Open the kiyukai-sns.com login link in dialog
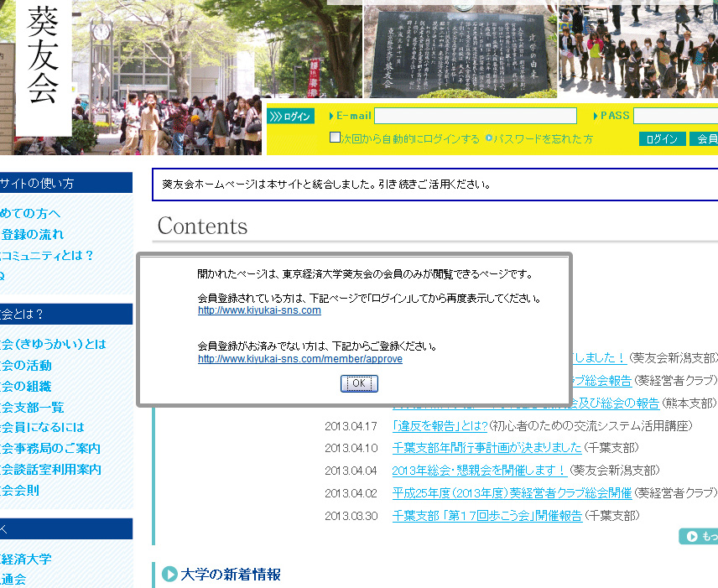Screen dimensions: 718x588 (x=259, y=310)
